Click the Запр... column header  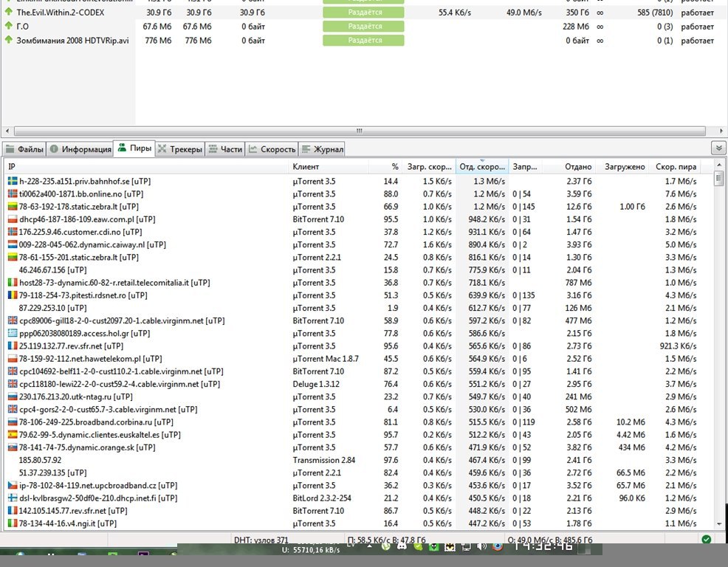pos(525,166)
